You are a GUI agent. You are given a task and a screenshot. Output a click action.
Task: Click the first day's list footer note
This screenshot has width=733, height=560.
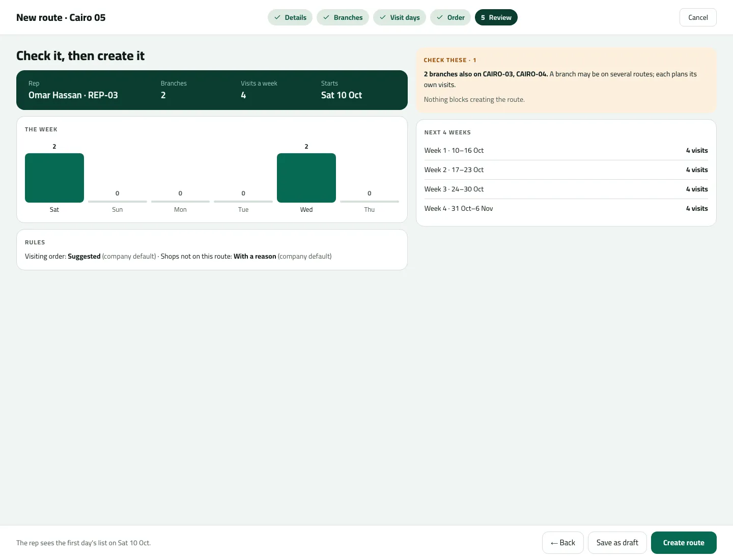click(83, 543)
